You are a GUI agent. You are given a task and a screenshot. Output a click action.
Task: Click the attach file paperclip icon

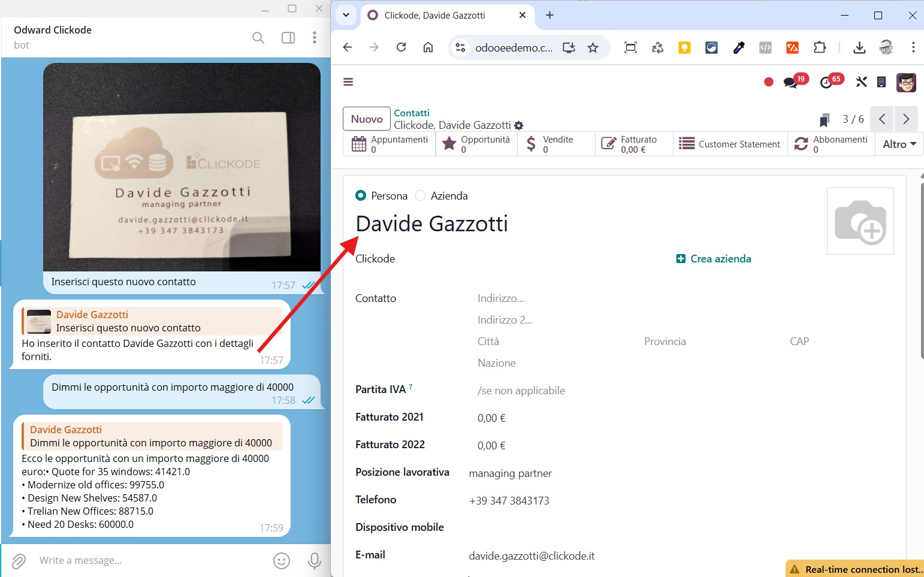pyautogui.click(x=19, y=561)
